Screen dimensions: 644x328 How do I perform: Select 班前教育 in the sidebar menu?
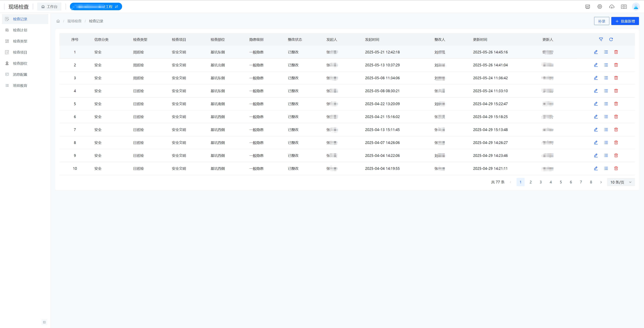[20, 86]
